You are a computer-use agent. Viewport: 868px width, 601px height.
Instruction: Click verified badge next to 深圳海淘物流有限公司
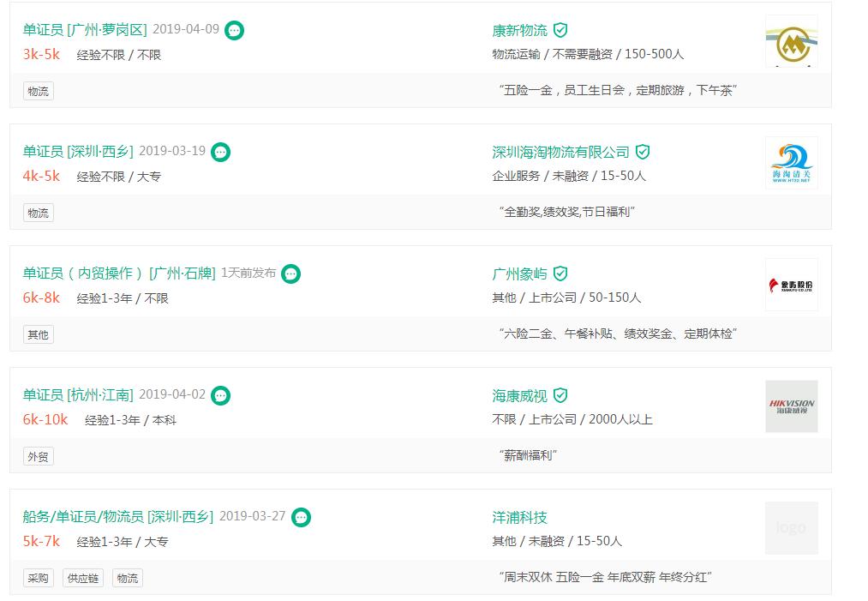coord(643,152)
